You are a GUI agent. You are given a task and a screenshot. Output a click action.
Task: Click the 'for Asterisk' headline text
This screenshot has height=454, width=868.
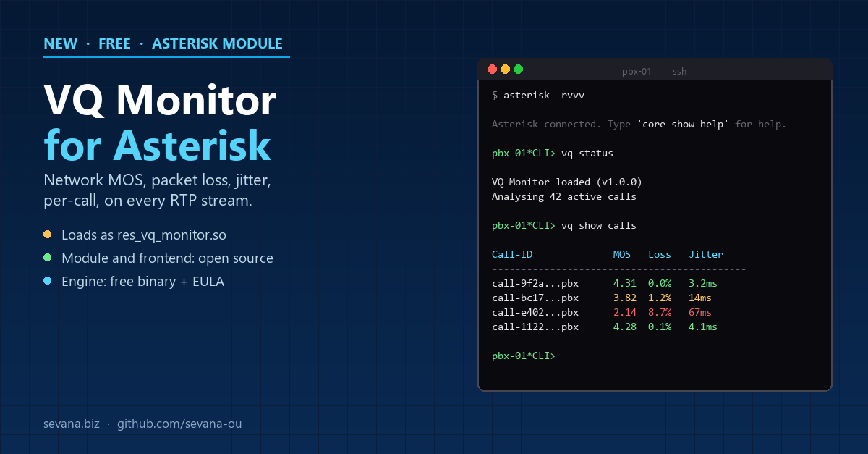click(158, 145)
